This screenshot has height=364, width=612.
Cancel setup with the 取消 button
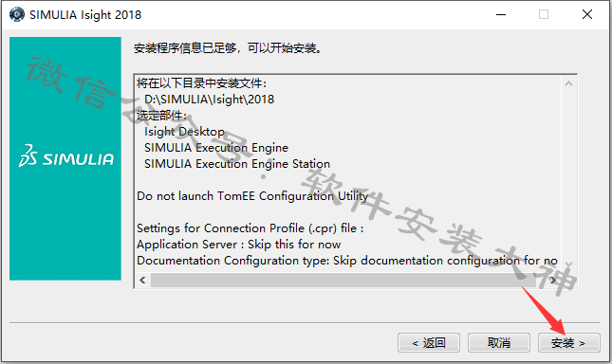[499, 343]
